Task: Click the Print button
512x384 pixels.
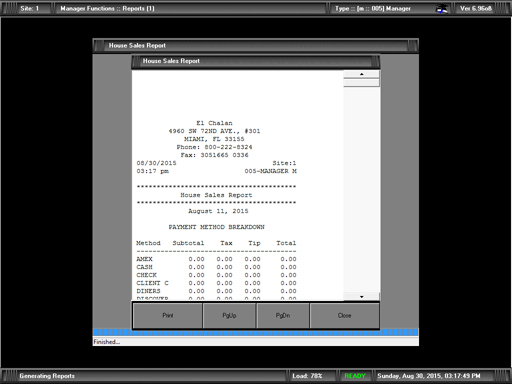Action: pyautogui.click(x=168, y=315)
